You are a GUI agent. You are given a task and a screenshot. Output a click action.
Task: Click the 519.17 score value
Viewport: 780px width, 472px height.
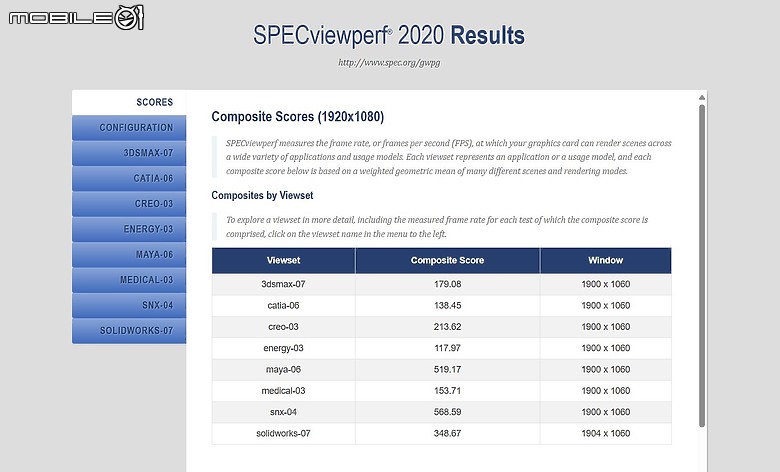[x=448, y=370]
